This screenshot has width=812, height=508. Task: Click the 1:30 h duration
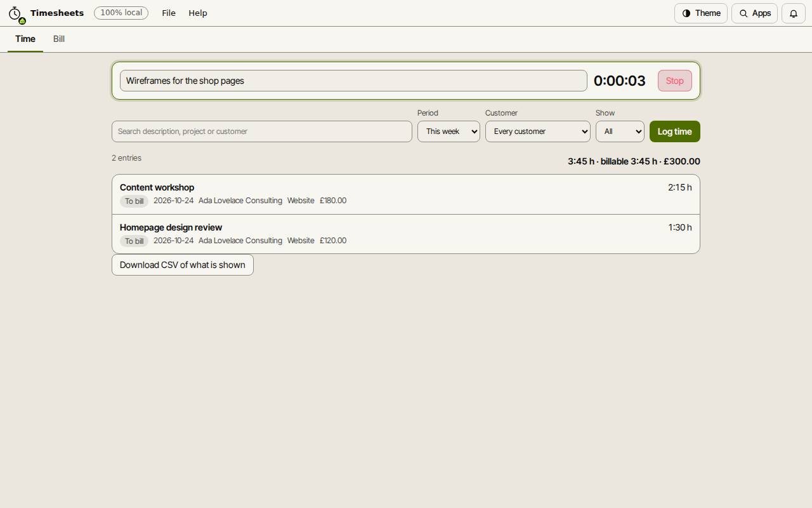coord(680,227)
